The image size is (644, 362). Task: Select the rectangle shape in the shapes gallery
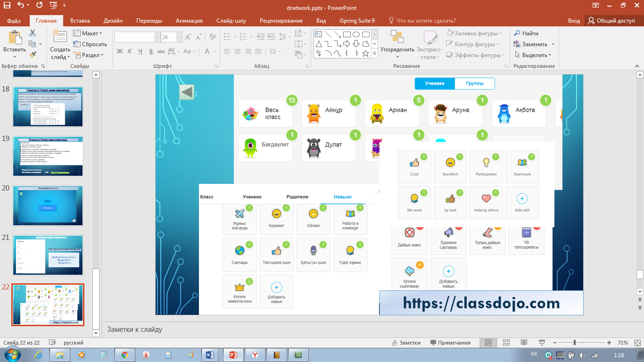point(347,34)
